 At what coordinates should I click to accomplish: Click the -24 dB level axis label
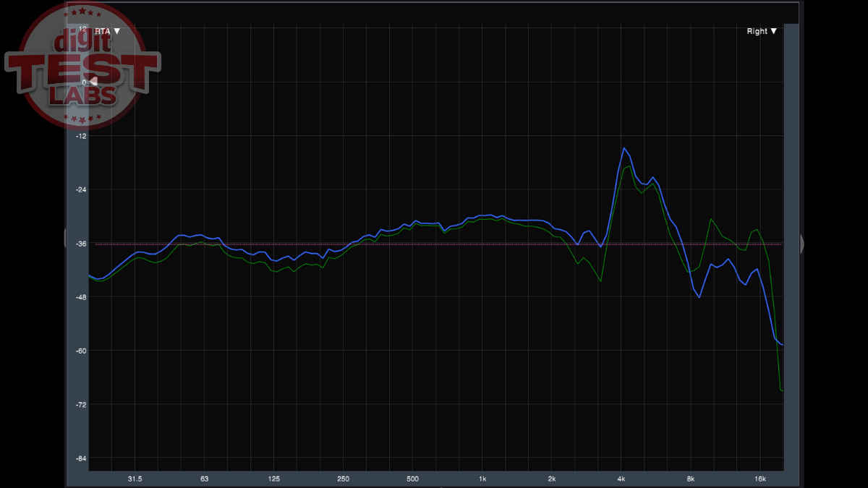pos(80,189)
